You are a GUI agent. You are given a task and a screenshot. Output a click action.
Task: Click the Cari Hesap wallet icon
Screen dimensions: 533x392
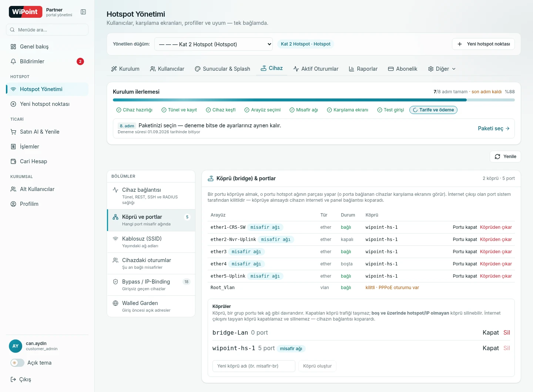[13, 161]
